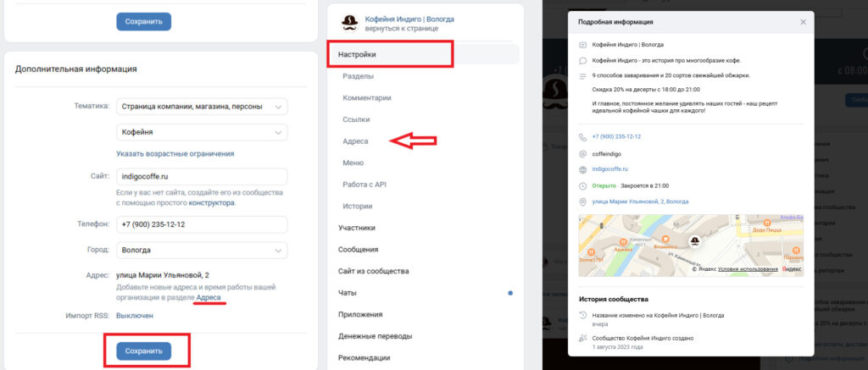Click the @ icon next to coffeindigo
The image size is (868, 370).
pos(582,154)
